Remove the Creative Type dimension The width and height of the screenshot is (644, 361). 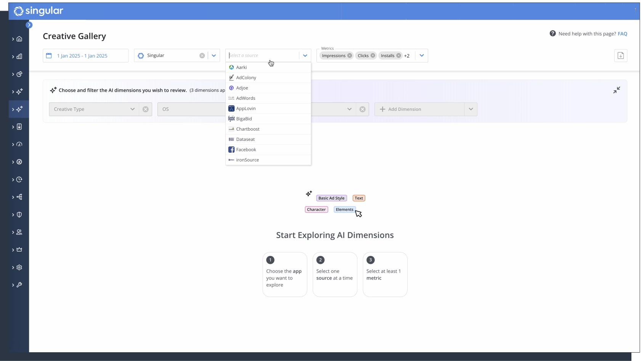pos(146,109)
